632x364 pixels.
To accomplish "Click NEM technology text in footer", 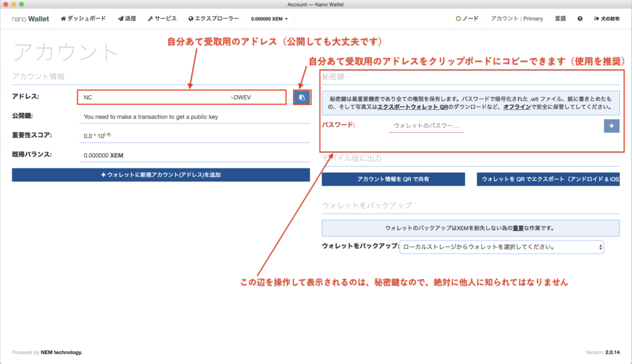I will click(61, 352).
